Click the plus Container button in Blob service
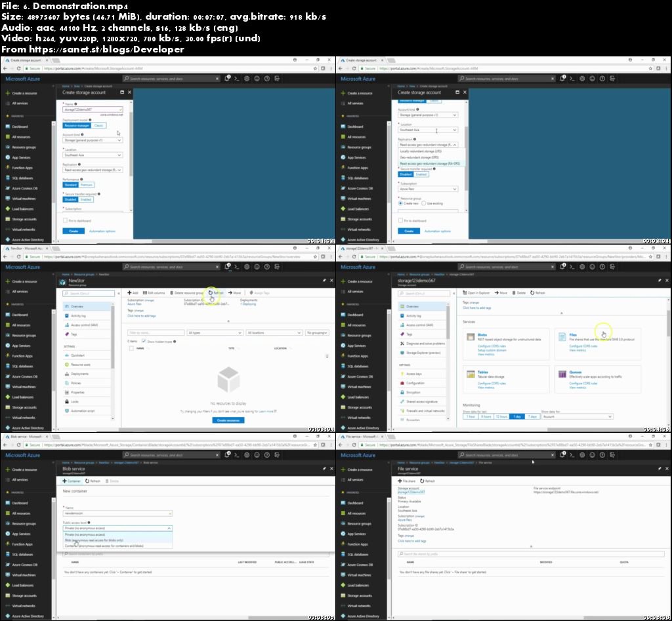Viewport: 672px width, 621px height. coord(72,481)
